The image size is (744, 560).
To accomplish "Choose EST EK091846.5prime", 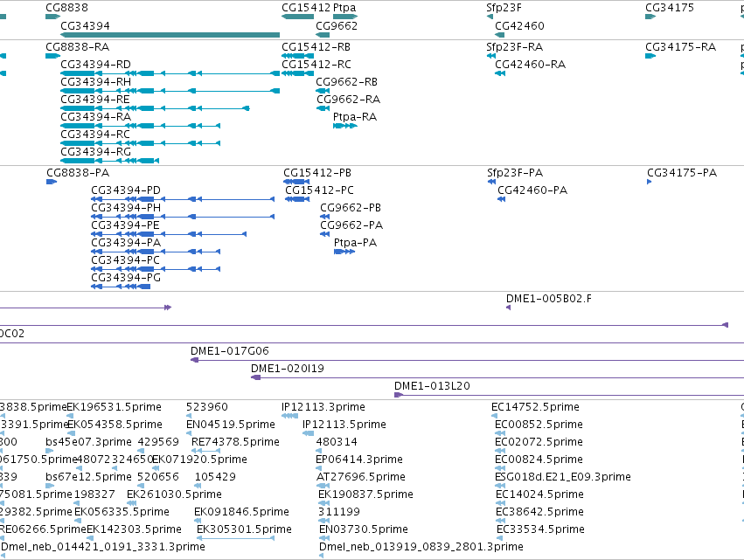I will click(241, 512).
